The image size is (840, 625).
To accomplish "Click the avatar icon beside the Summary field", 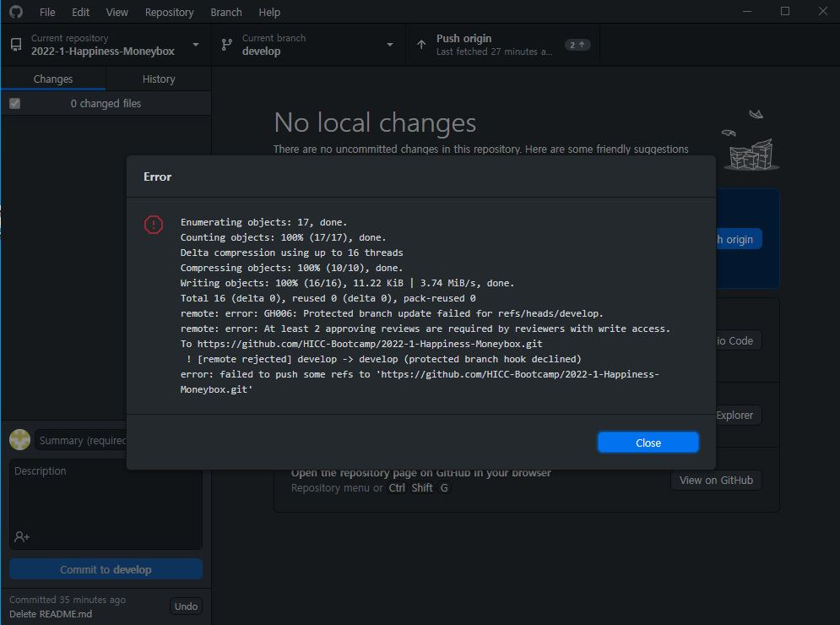I will coord(19,439).
